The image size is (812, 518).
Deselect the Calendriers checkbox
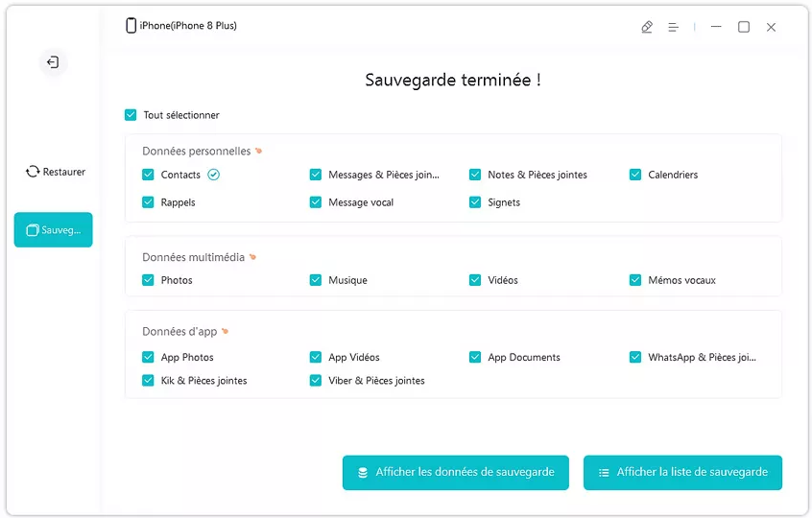[x=635, y=175]
